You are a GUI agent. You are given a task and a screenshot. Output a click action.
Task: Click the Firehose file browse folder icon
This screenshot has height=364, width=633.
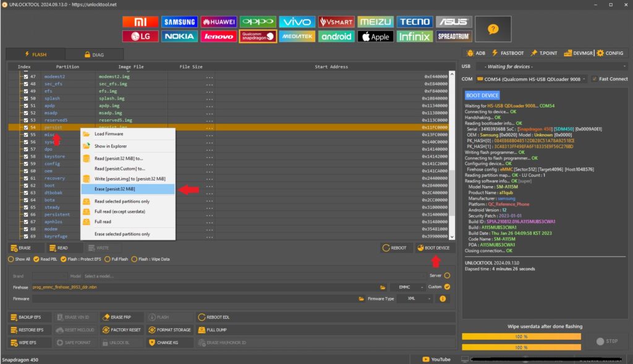tap(383, 287)
